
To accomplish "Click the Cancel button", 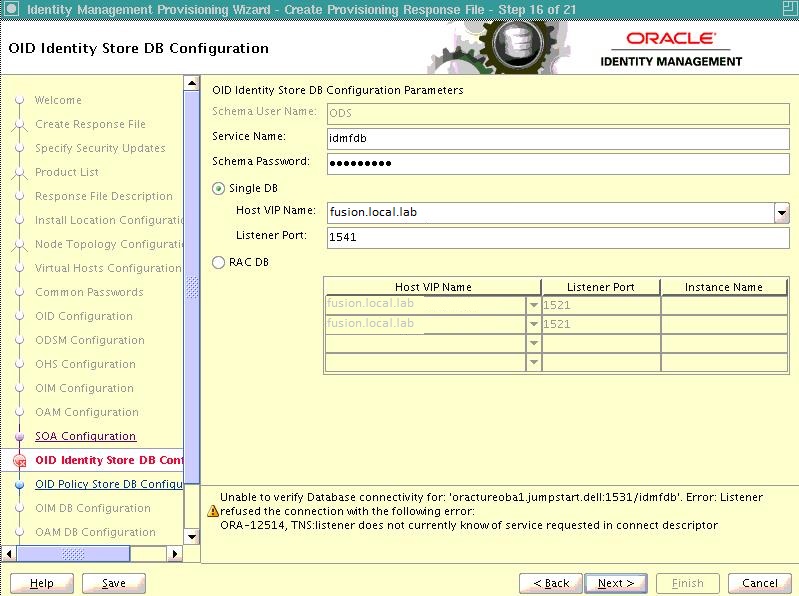I will (x=760, y=583).
